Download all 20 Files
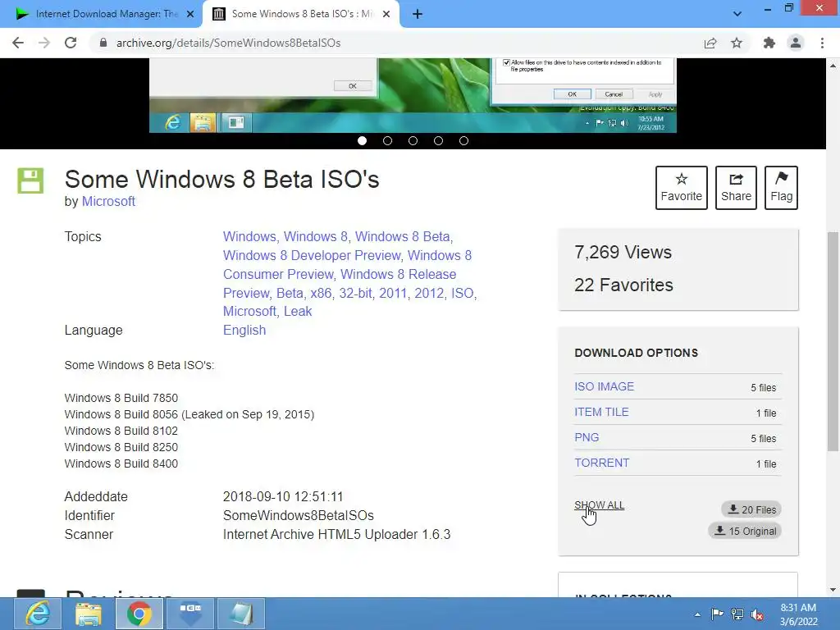This screenshot has height=630, width=840. click(x=751, y=509)
